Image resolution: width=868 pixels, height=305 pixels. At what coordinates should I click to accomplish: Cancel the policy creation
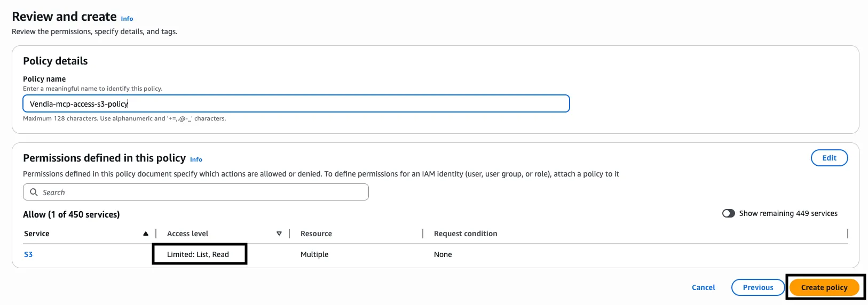point(703,287)
